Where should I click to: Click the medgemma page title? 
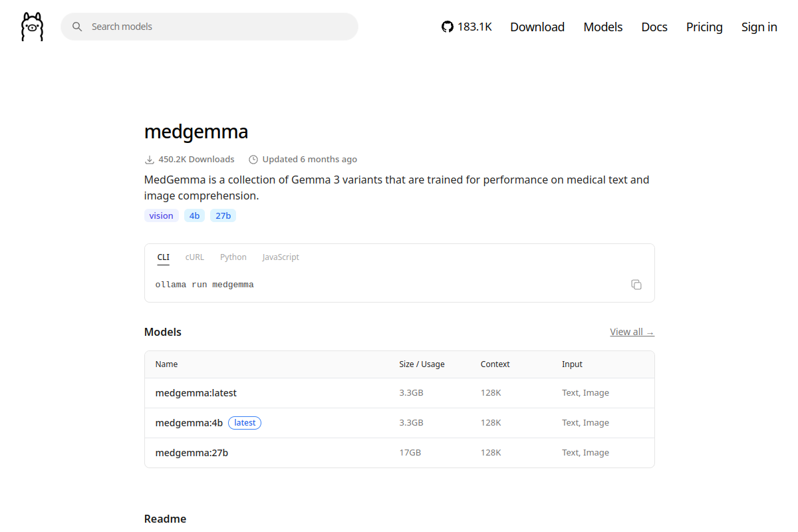click(x=196, y=132)
